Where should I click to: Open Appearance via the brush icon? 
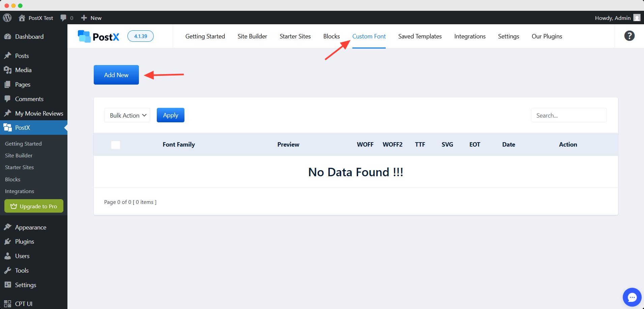pos(7,227)
